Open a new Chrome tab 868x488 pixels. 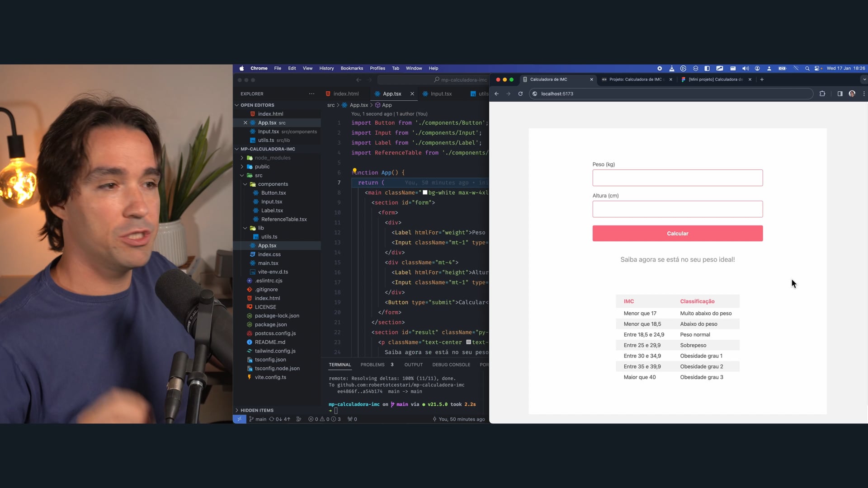(762, 80)
